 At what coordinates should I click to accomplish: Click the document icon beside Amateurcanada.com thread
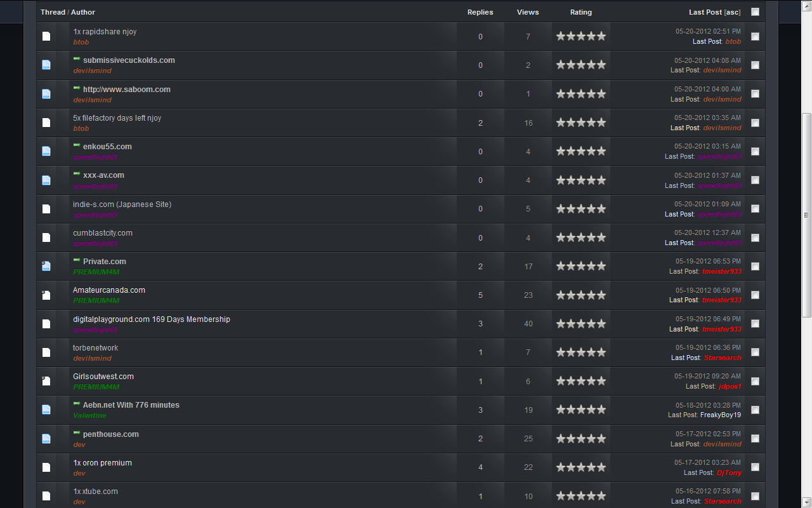(x=46, y=295)
